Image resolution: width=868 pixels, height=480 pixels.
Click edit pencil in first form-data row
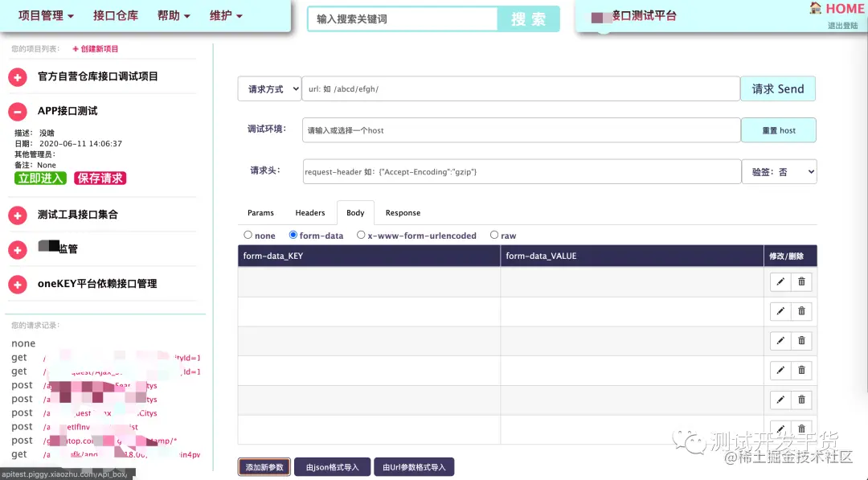point(780,281)
